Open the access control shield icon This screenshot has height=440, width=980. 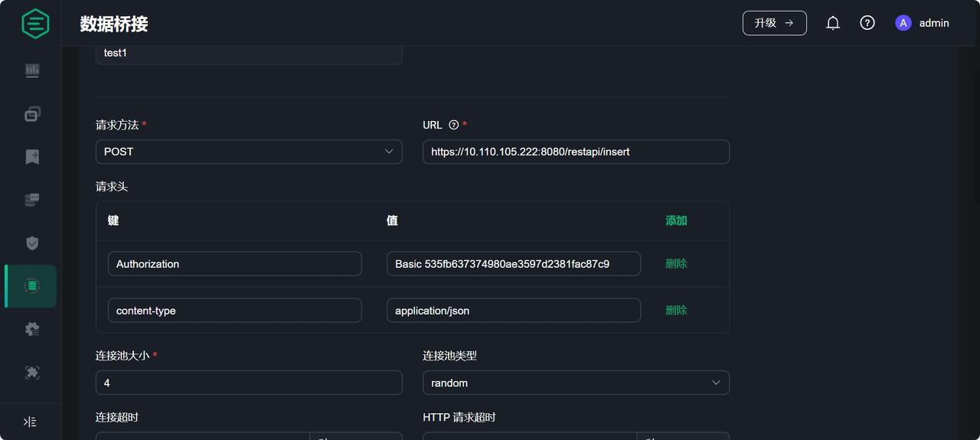[32, 243]
